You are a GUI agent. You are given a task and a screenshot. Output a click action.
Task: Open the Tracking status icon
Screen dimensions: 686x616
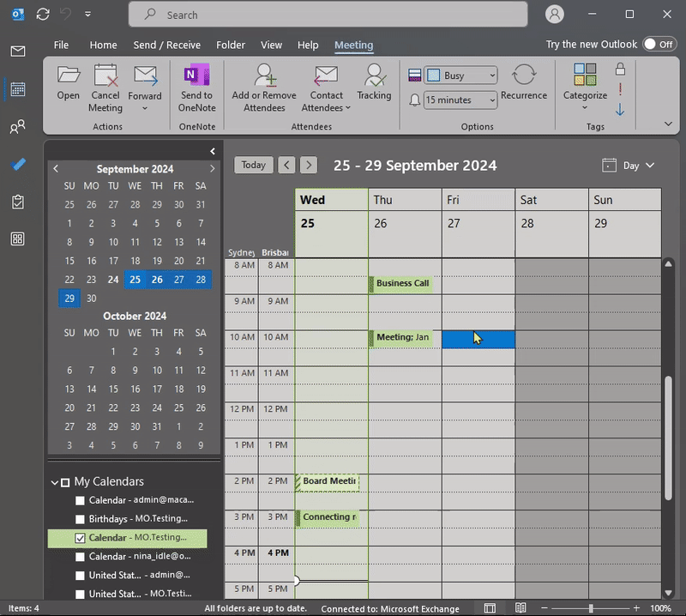click(374, 83)
